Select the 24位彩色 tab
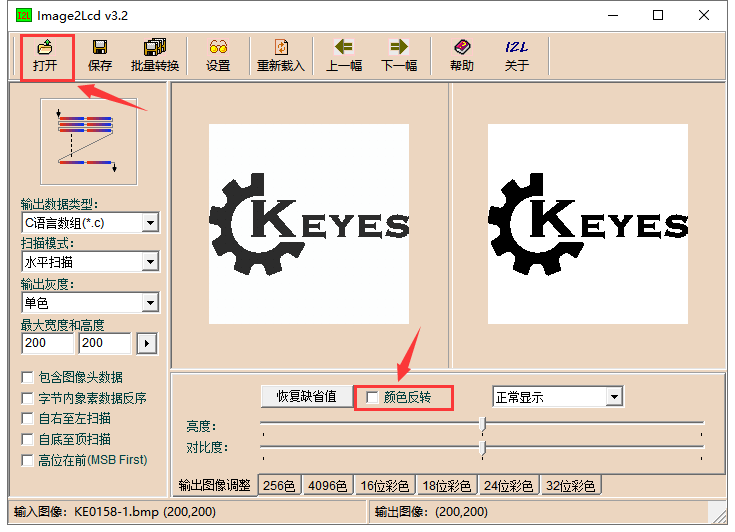Screen dimensions: 735x532 click(508, 486)
